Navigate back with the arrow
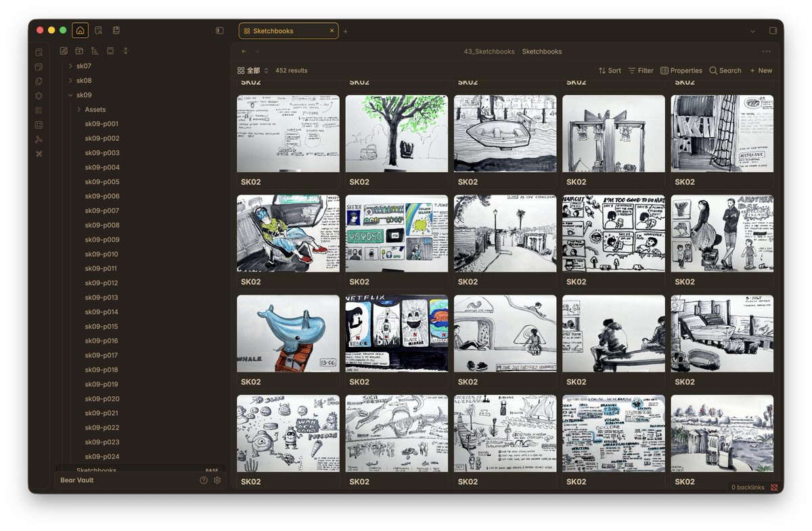Screen dimensions: 812x531 (244, 51)
